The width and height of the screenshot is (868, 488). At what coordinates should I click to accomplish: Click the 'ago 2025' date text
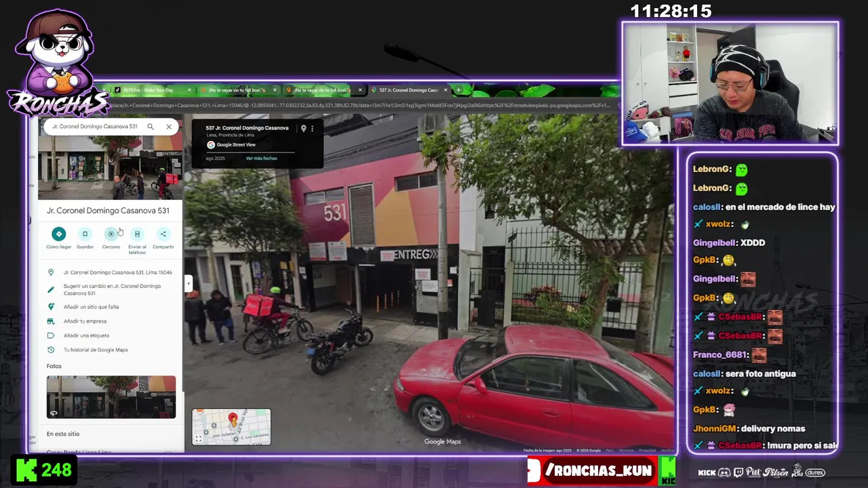(x=215, y=159)
